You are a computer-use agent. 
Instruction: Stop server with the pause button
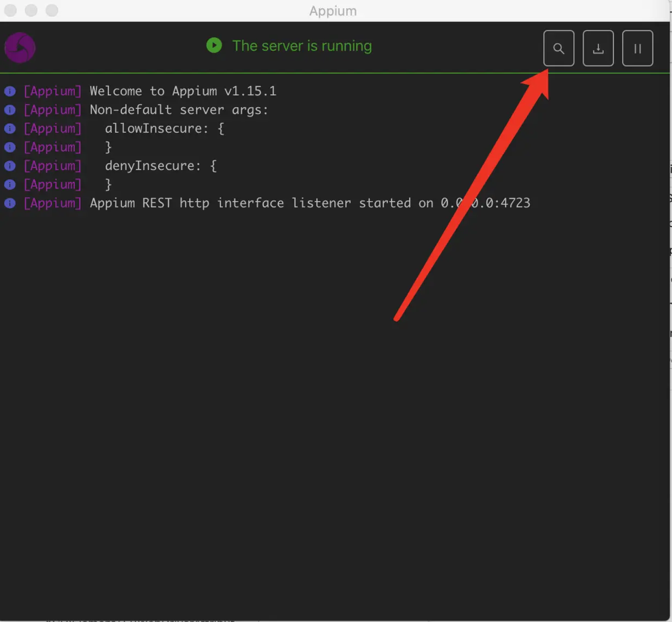click(638, 48)
